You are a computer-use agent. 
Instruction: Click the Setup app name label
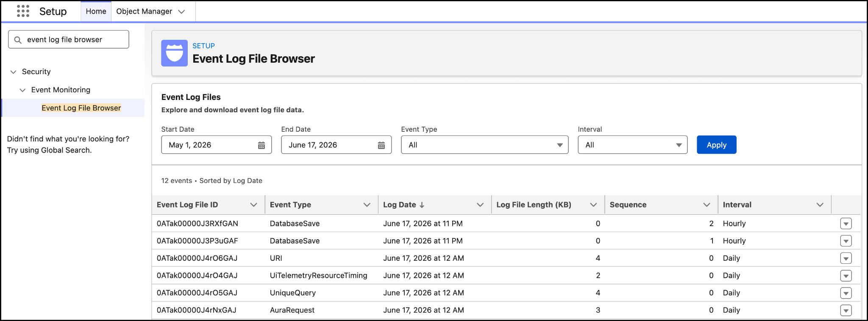pyautogui.click(x=53, y=11)
